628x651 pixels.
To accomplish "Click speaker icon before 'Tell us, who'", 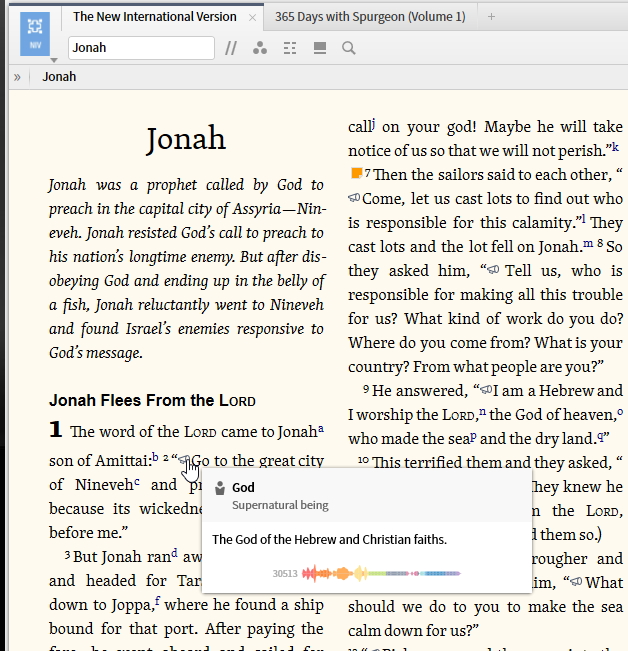I will point(493,270).
